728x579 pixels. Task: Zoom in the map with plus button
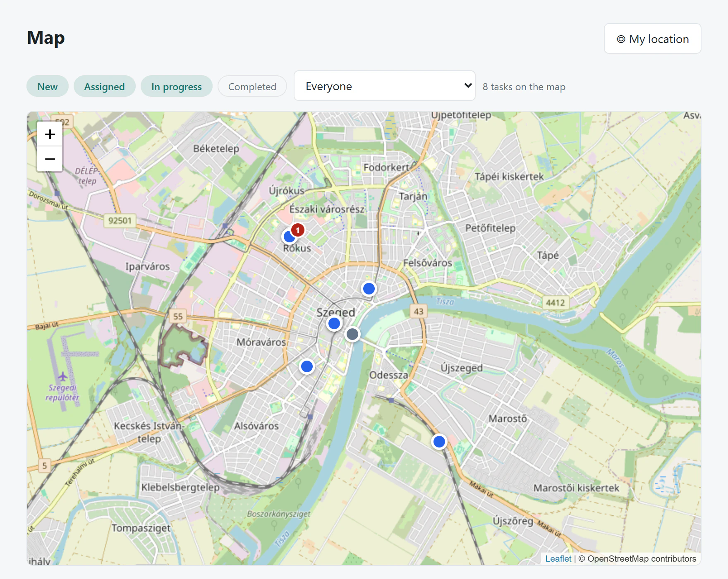tap(50, 134)
